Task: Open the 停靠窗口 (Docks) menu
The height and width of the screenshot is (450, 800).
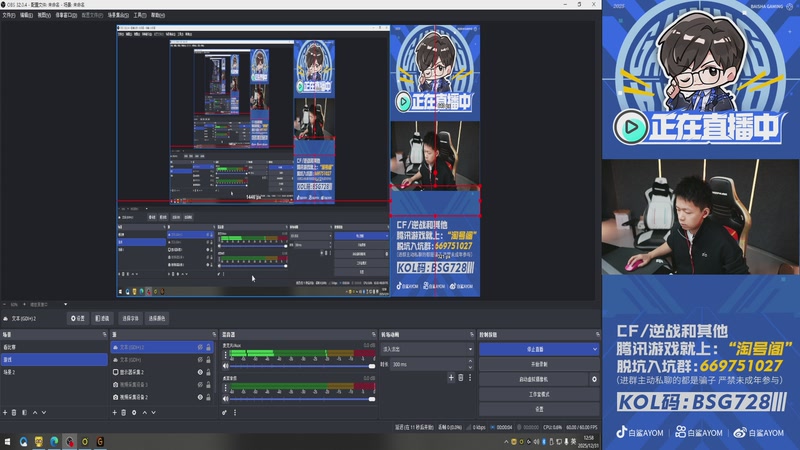Action: (66, 15)
